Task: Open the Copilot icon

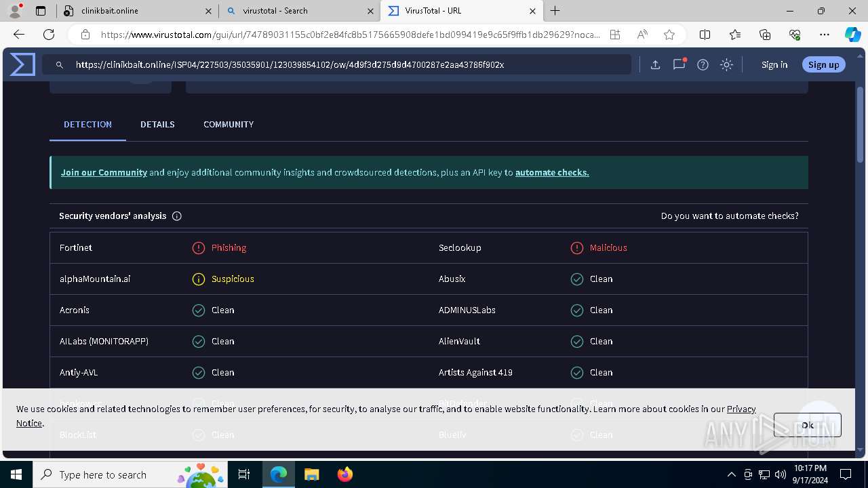Action: point(852,35)
